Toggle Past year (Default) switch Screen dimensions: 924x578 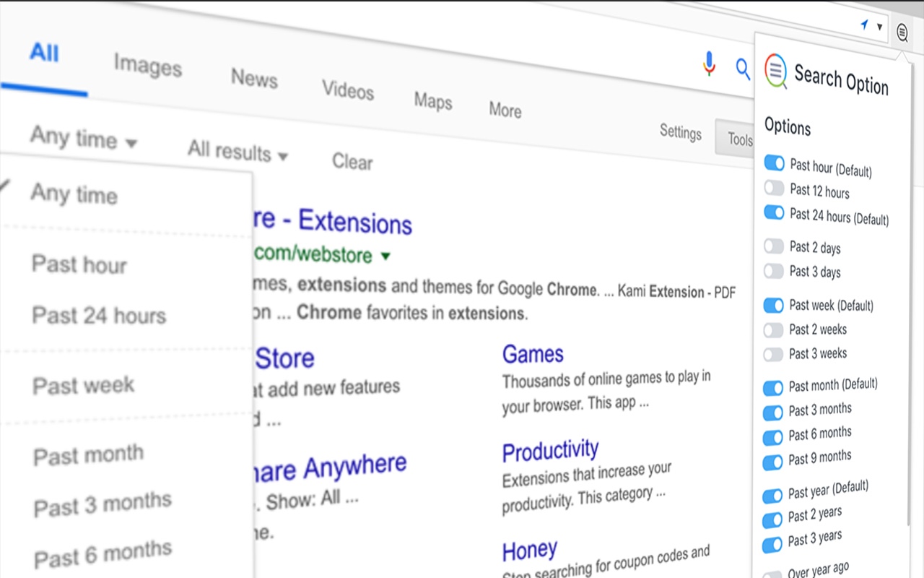pyautogui.click(x=772, y=496)
